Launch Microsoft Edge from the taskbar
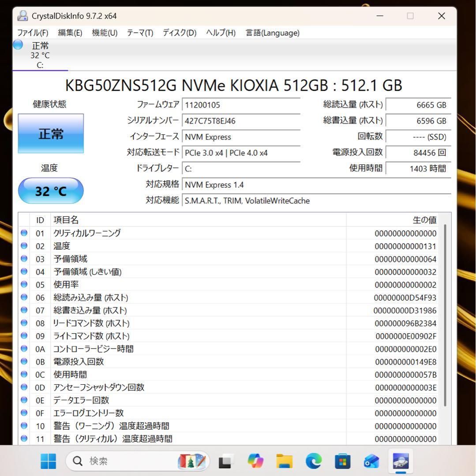Viewport: 476px width, 476px height. [314, 461]
